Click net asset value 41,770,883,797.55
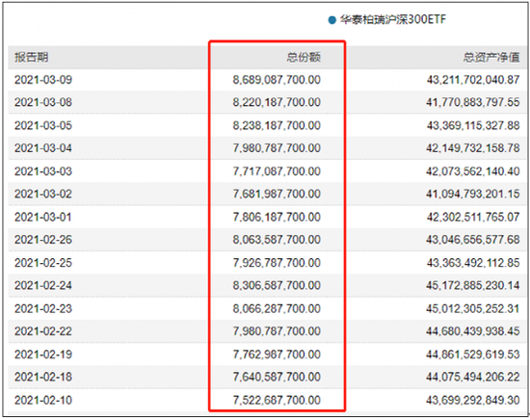This screenshot has height=420, width=530. point(473,102)
